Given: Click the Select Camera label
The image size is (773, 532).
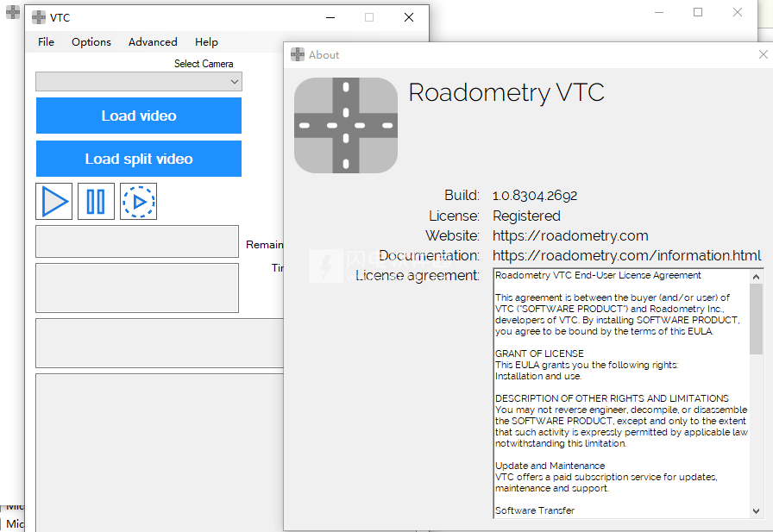Looking at the screenshot, I should click(x=204, y=64).
